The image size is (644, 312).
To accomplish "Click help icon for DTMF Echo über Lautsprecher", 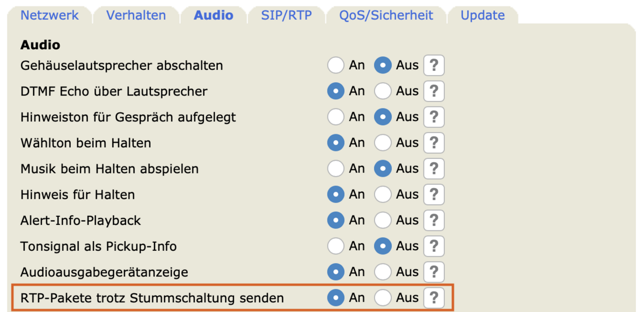I will 434,91.
